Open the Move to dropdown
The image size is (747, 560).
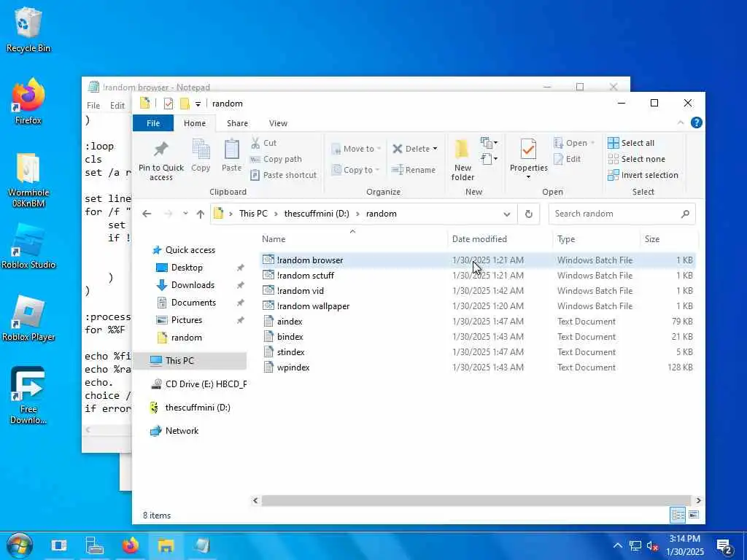pyautogui.click(x=356, y=149)
